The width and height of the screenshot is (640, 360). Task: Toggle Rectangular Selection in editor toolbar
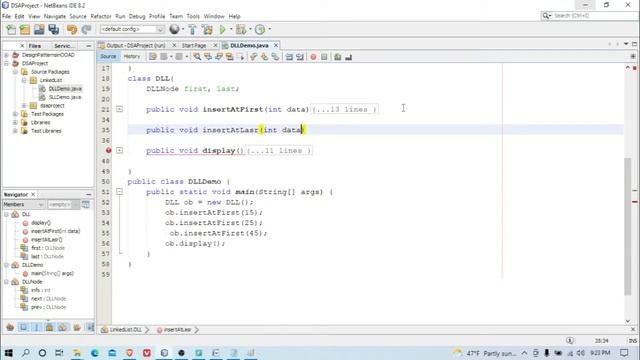[x=240, y=57]
